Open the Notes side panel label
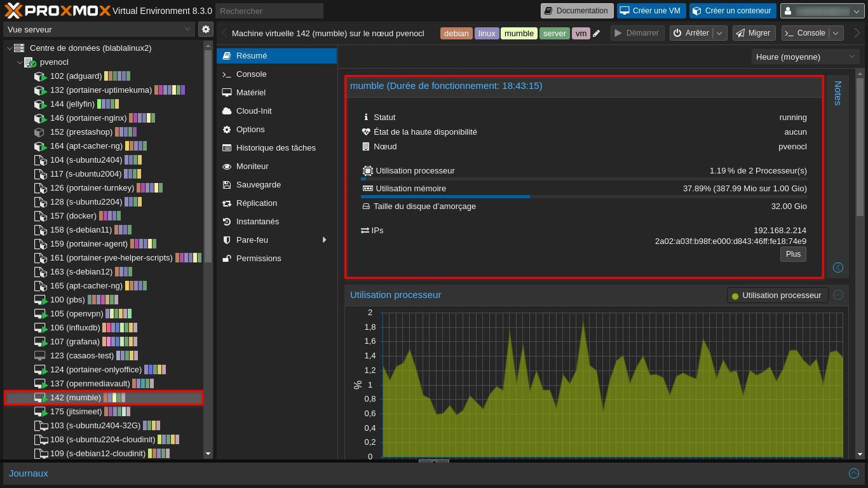This screenshot has width=868, height=488. [837, 93]
